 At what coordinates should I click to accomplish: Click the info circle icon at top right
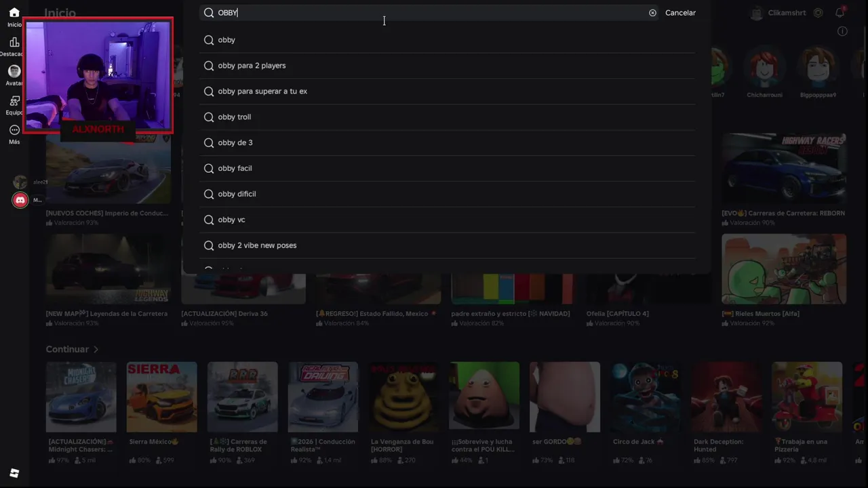pos(842,31)
